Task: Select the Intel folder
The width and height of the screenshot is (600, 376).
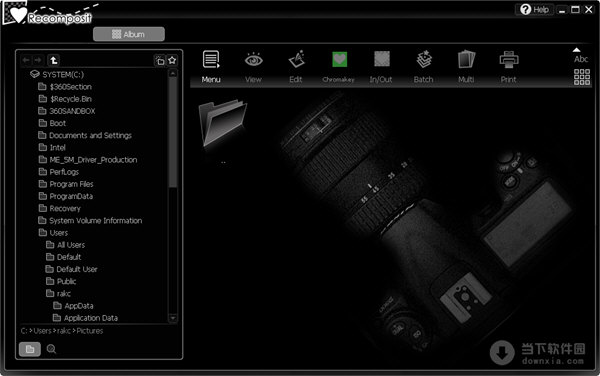Action: click(x=52, y=148)
